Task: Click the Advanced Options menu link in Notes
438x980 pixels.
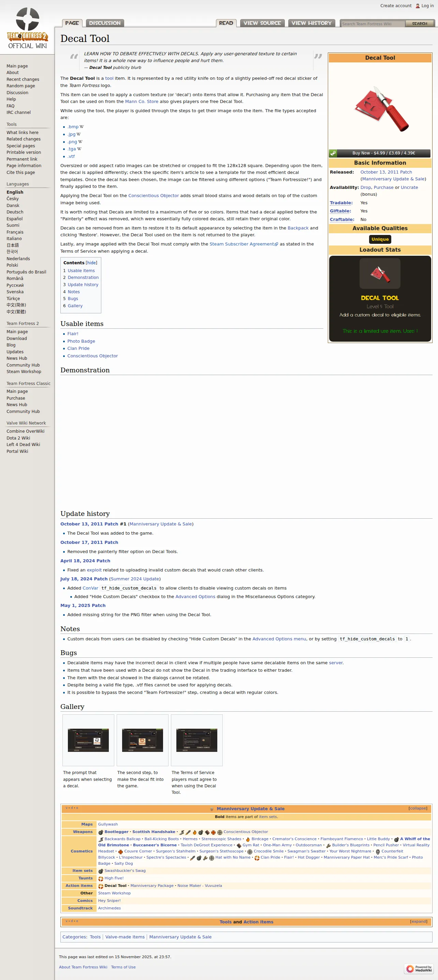Action: coord(279,639)
